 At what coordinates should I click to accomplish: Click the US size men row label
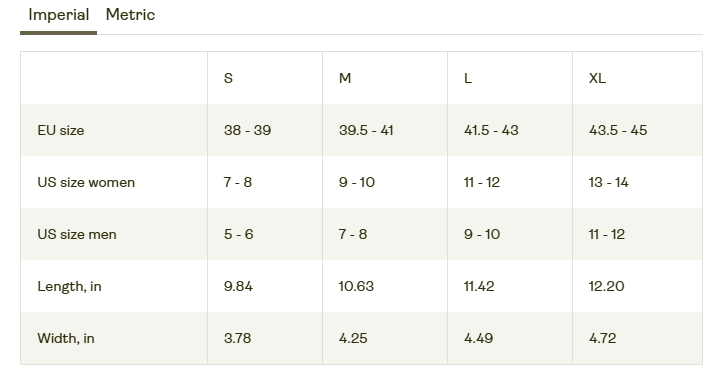pyautogui.click(x=77, y=234)
